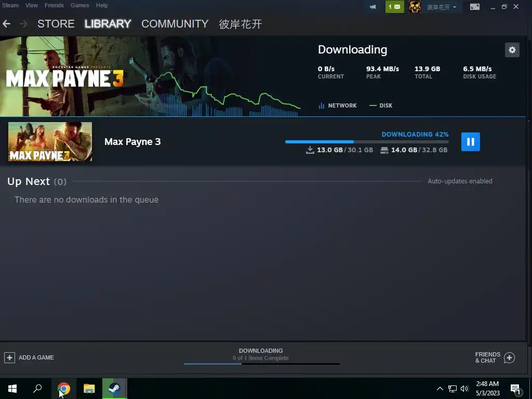Image resolution: width=532 pixels, height=399 pixels.
Task: Toggle the DISK graph legend
Action: pos(381,105)
